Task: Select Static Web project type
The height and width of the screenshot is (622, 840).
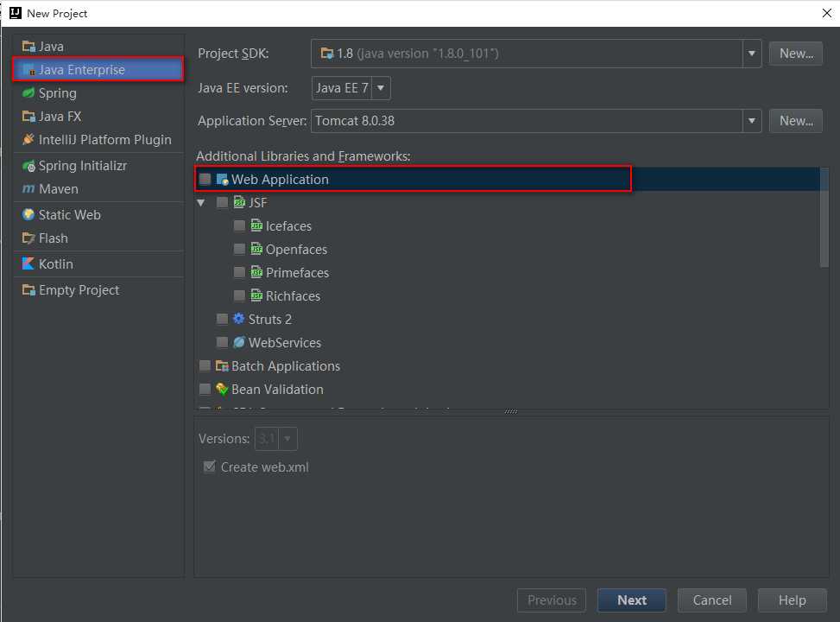Action: coord(98,214)
